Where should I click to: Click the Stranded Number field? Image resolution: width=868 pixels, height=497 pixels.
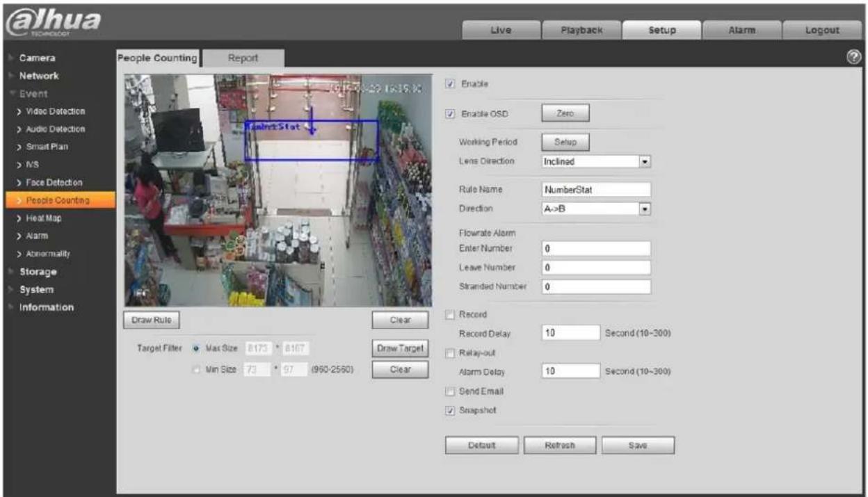coord(596,286)
